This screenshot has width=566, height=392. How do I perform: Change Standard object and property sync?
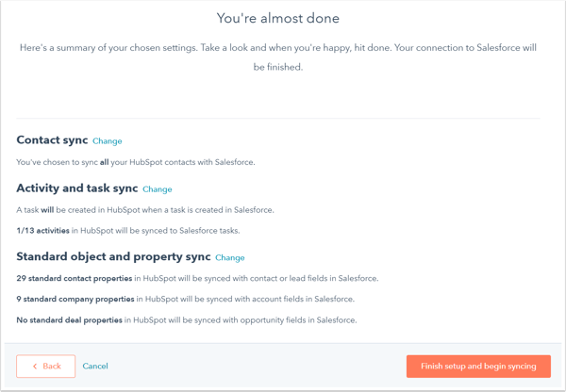pos(230,257)
